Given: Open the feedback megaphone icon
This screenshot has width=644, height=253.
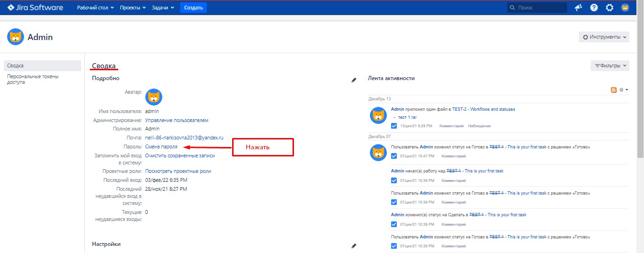Looking at the screenshot, I should coord(578,8).
